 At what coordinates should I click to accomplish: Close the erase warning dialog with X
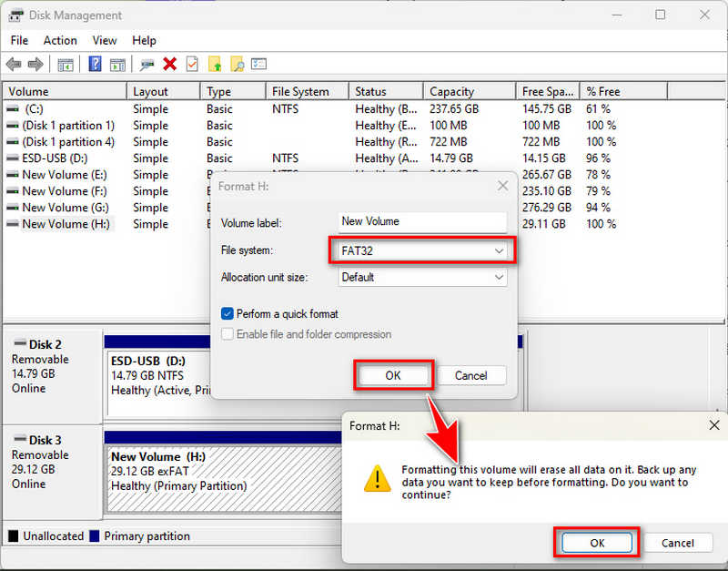coord(714,425)
